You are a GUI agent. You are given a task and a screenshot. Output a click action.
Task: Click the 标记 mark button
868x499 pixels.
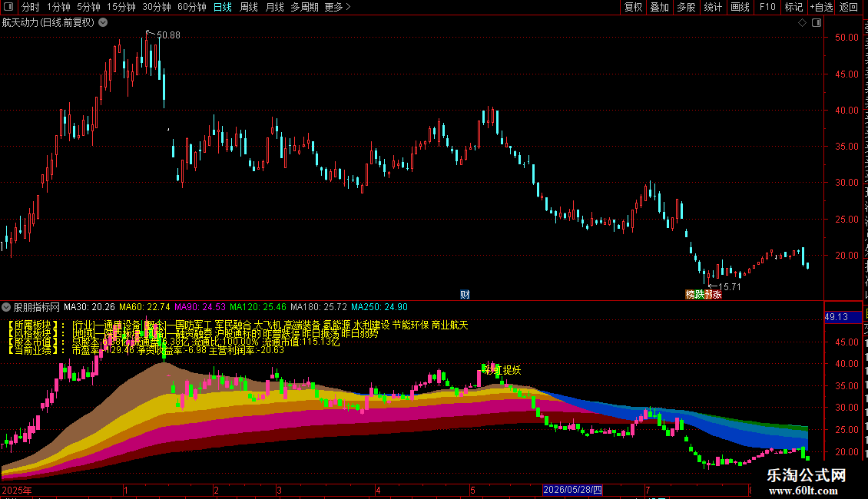tap(793, 7)
